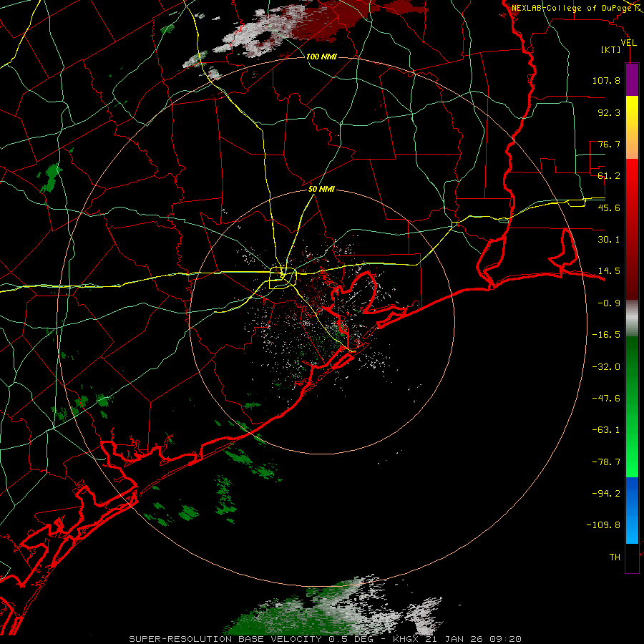
Task: Click the "[KT]" units label
Action: click(611, 49)
